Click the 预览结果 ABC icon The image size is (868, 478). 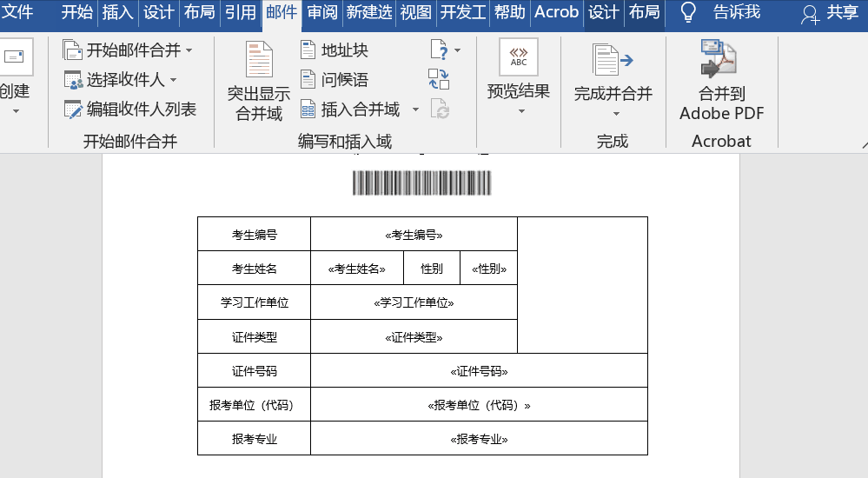pyautogui.click(x=519, y=57)
